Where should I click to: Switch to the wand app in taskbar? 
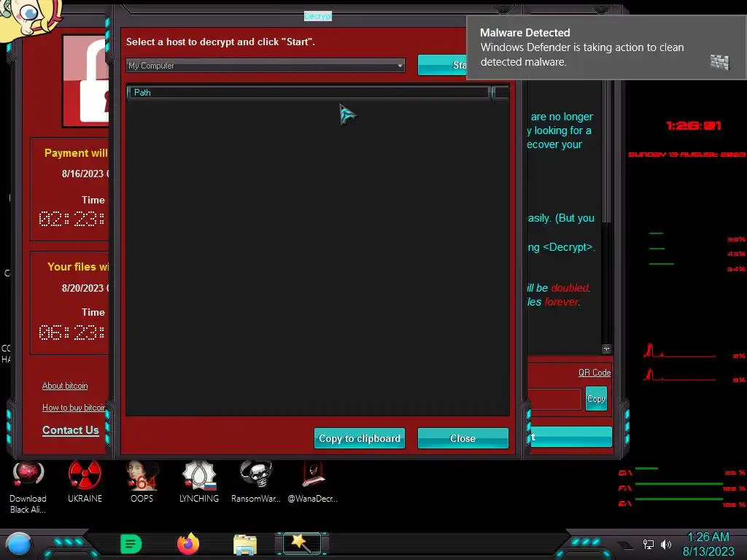point(301,544)
